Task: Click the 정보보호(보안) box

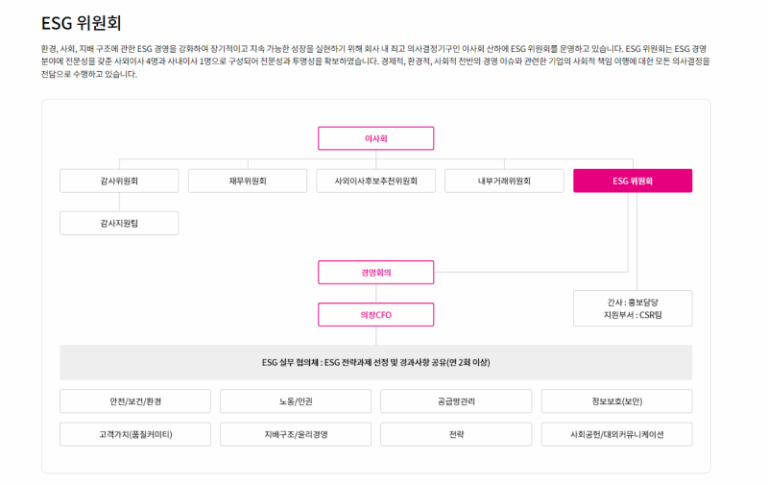Action: [x=617, y=401]
